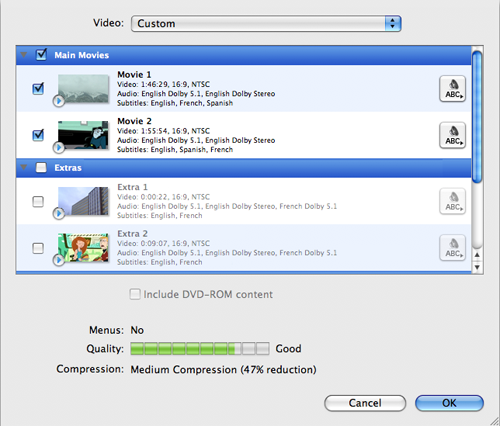Open Extra 2 language options button
The height and width of the screenshot is (426, 500).
(x=452, y=248)
